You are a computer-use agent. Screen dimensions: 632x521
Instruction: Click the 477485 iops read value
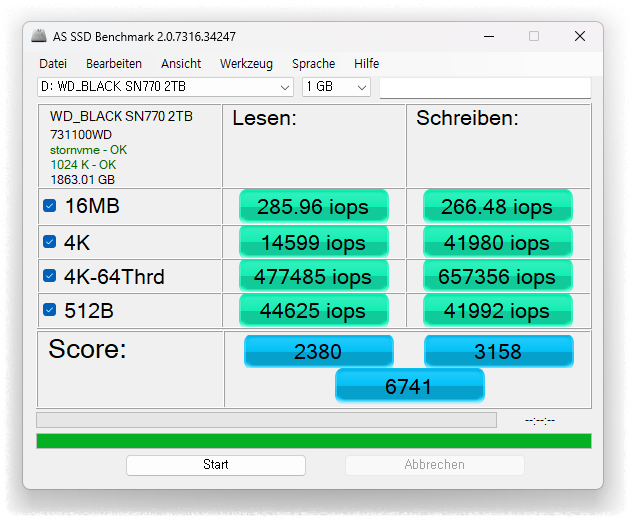[314, 276]
